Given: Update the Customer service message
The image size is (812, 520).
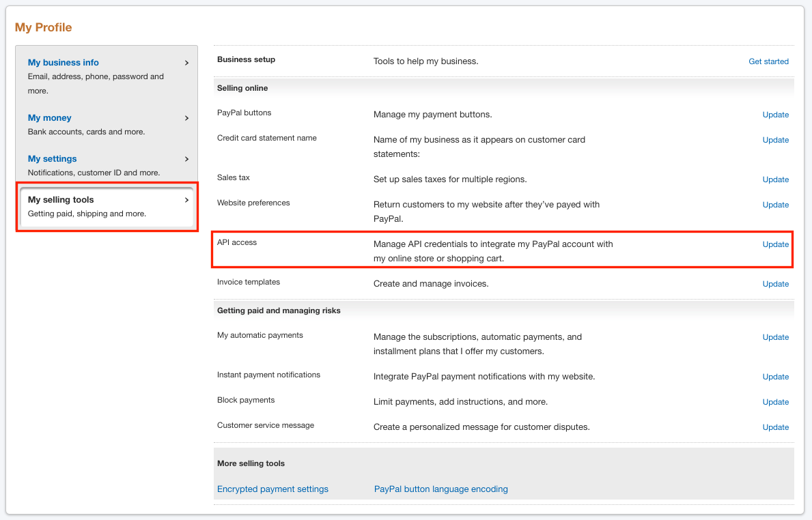Looking at the screenshot, I should pos(775,427).
